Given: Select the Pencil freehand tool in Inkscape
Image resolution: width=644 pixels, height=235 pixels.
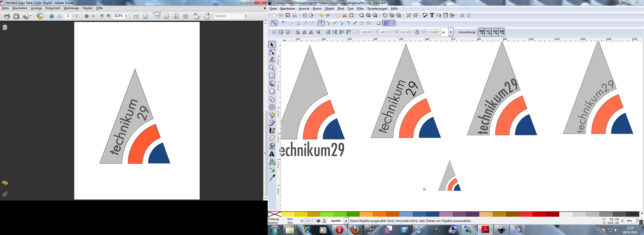Looking at the screenshot, I should (x=272, y=115).
